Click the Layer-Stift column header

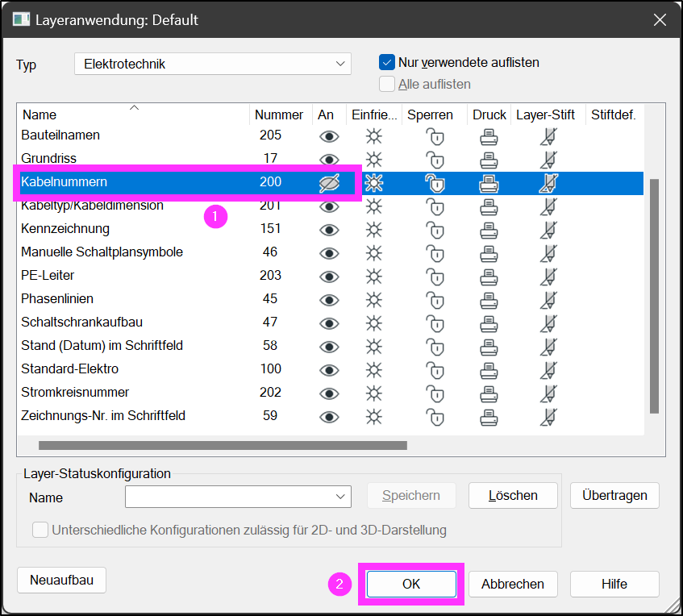click(x=546, y=114)
